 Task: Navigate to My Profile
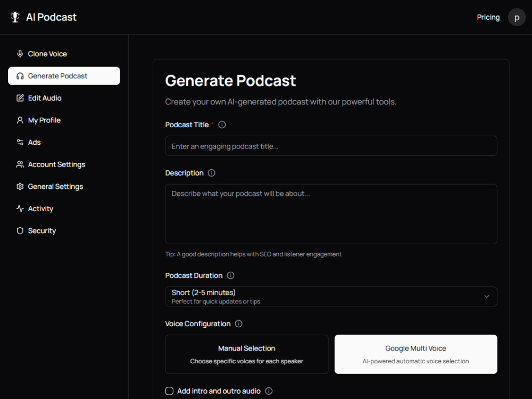coord(64,120)
